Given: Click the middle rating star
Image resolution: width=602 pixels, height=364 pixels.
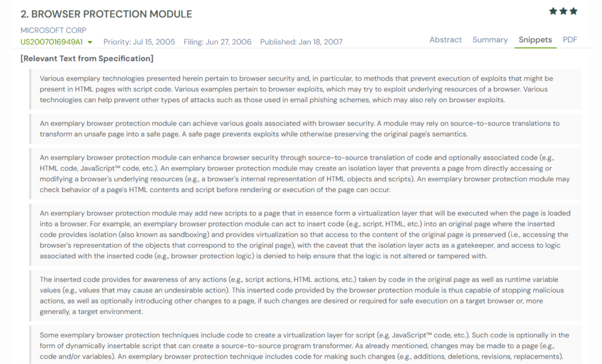Looking at the screenshot, I should click(563, 11).
